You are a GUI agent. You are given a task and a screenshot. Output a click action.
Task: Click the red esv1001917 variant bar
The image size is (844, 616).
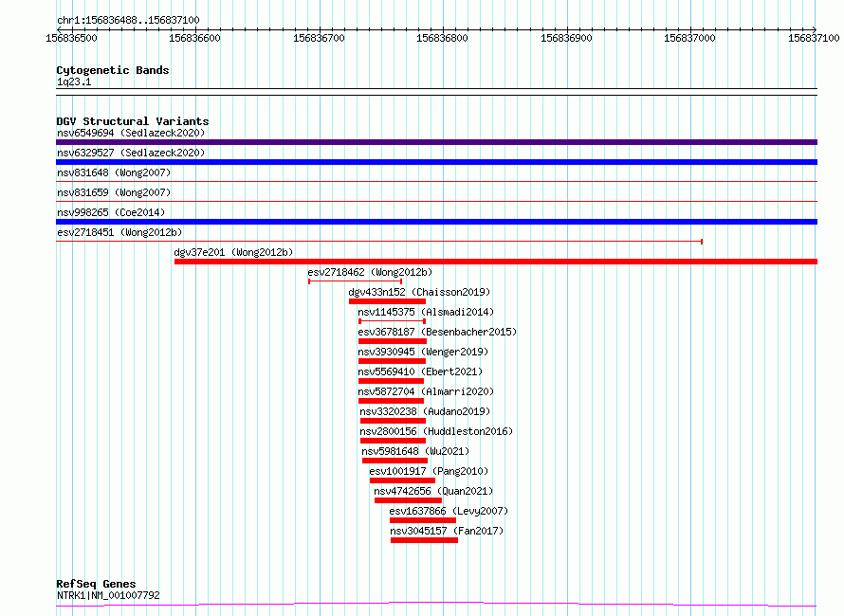tap(403, 480)
